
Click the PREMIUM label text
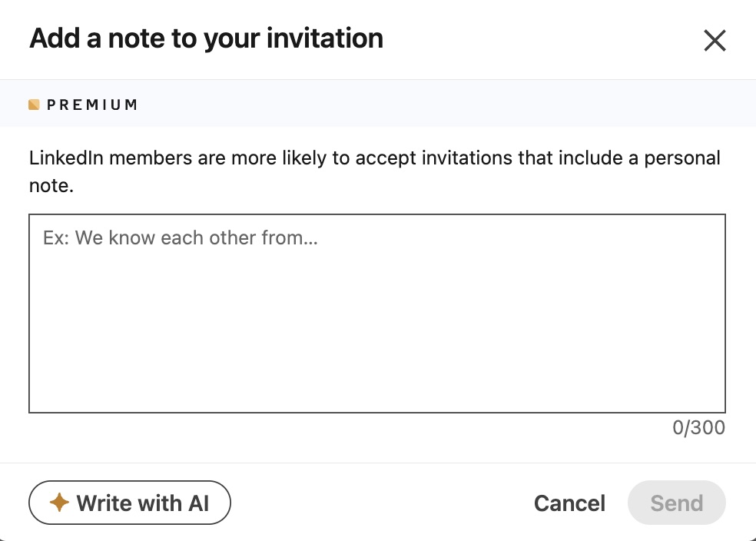tap(92, 105)
